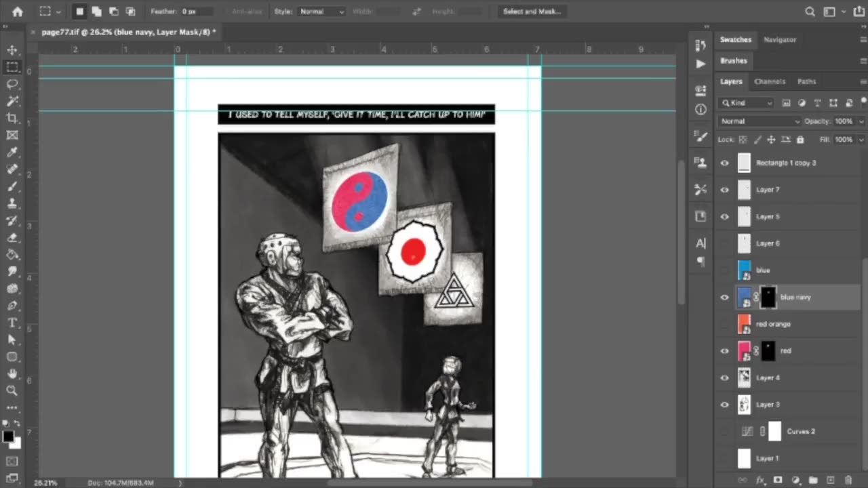Open the Brushes tab
Image resolution: width=868 pixels, height=488 pixels.
[734, 60]
